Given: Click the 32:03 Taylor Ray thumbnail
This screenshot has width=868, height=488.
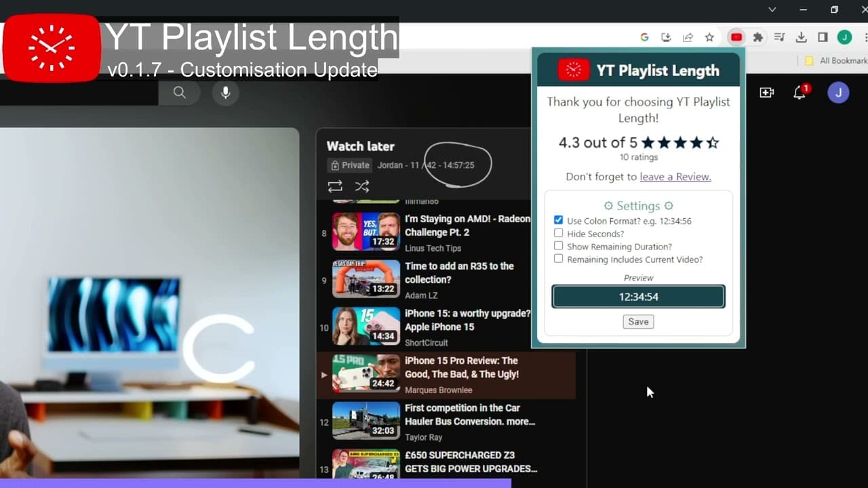Looking at the screenshot, I should (366, 421).
